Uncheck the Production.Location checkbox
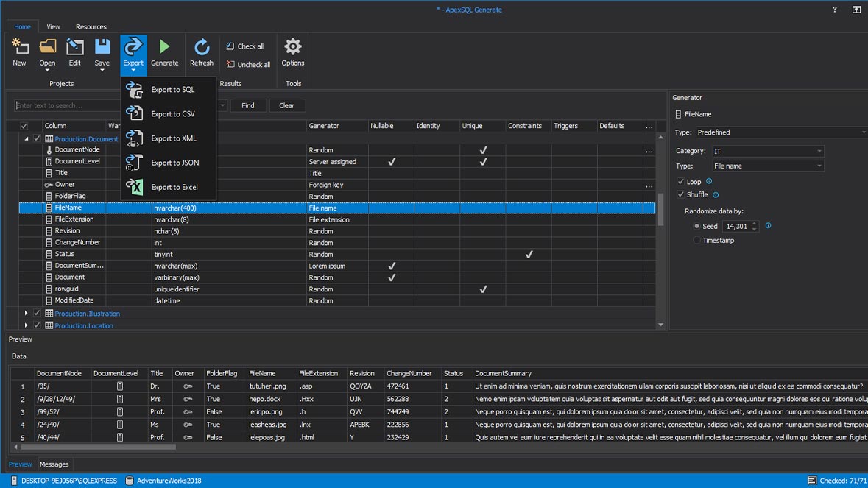 [37, 325]
